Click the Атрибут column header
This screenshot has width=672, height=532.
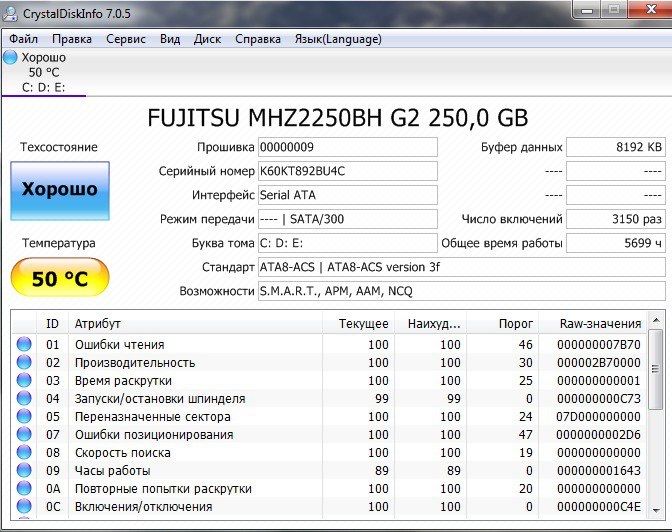pos(195,323)
